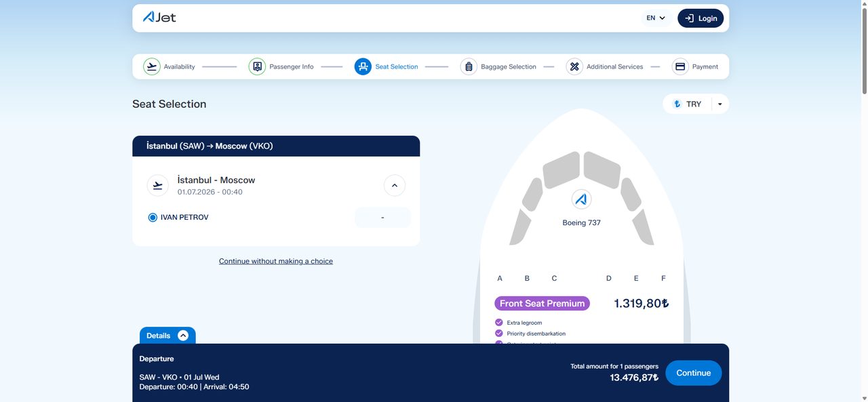The image size is (868, 402).
Task: Click the Front Seat Premium badge
Action: [542, 303]
